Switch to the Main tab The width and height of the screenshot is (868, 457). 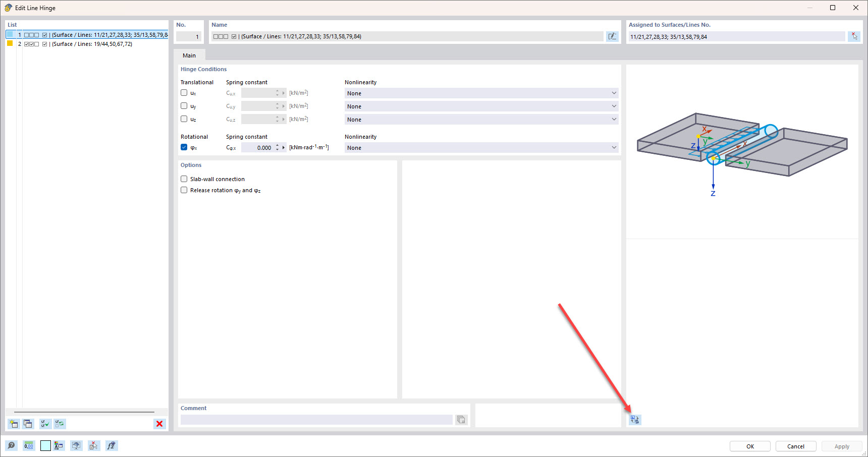pos(189,55)
